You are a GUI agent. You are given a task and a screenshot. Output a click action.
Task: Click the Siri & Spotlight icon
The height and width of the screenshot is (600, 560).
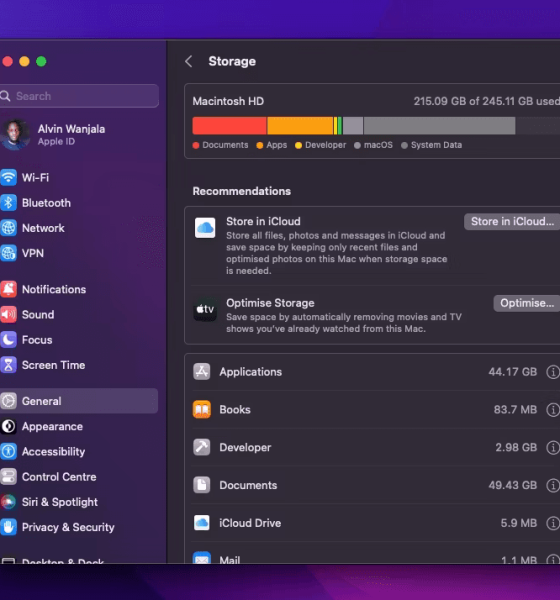(8, 502)
